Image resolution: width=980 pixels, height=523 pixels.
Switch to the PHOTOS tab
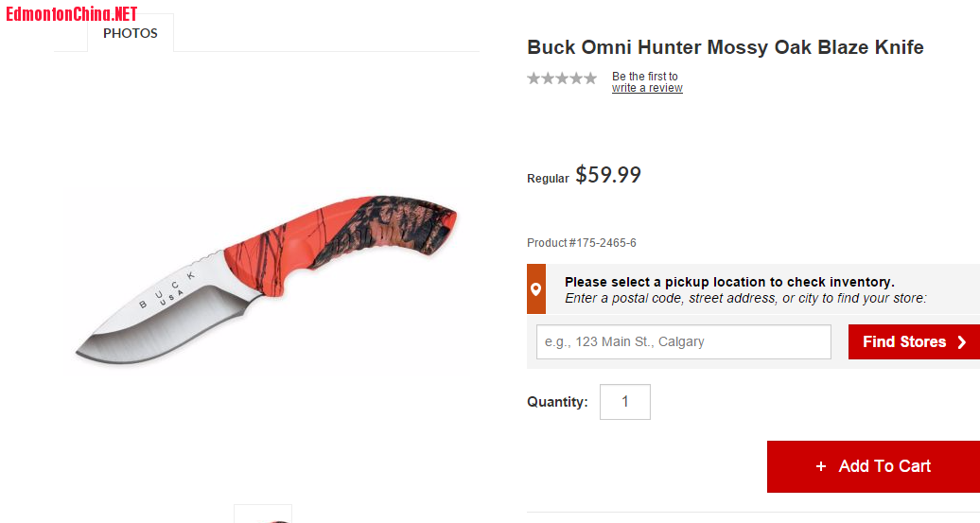click(x=131, y=33)
